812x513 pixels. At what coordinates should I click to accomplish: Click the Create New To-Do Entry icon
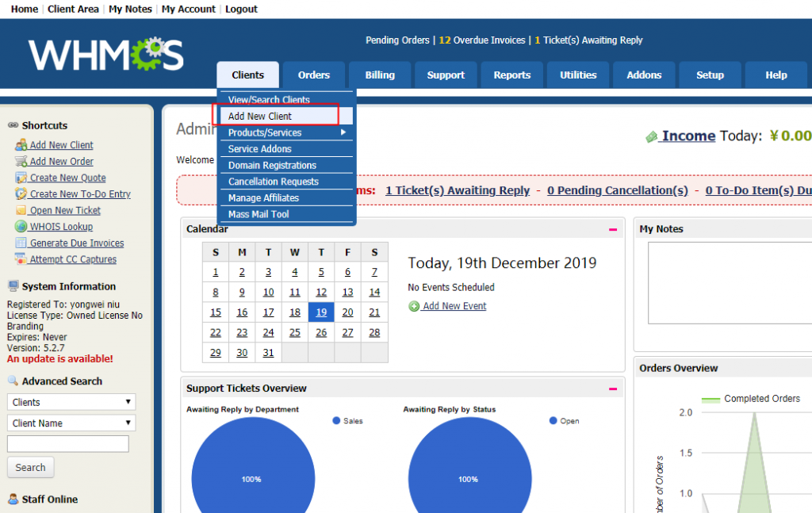21,193
